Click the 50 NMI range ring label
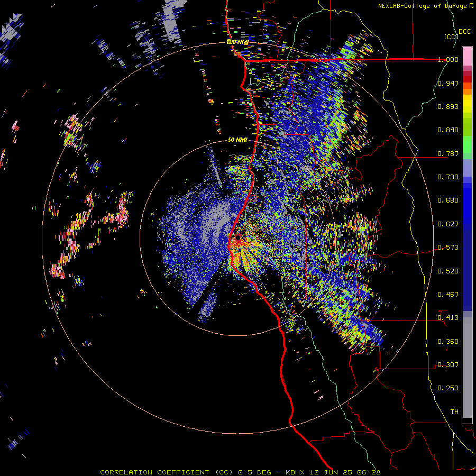This screenshot has height=476, width=476. pos(237,140)
